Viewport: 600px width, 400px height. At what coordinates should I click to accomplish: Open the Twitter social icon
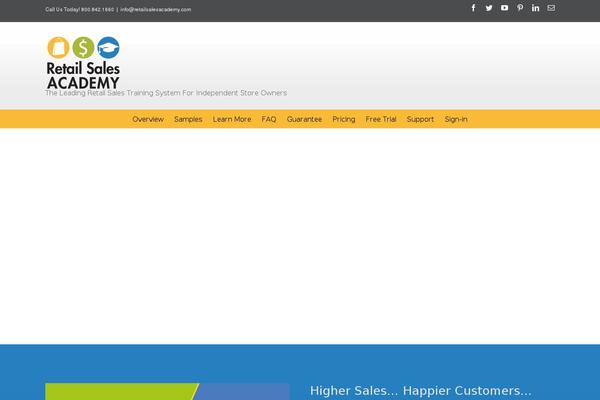489,8
